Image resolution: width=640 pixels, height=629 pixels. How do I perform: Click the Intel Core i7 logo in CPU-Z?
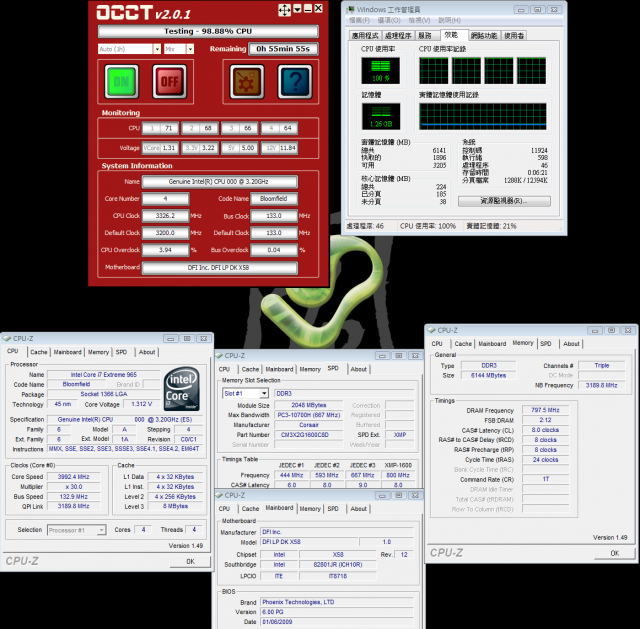[x=182, y=388]
